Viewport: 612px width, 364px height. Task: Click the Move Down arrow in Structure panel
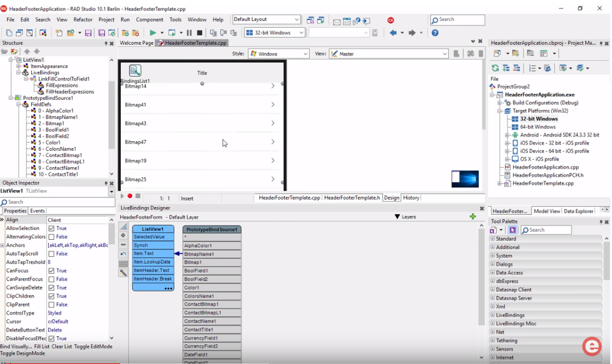tap(37, 51)
